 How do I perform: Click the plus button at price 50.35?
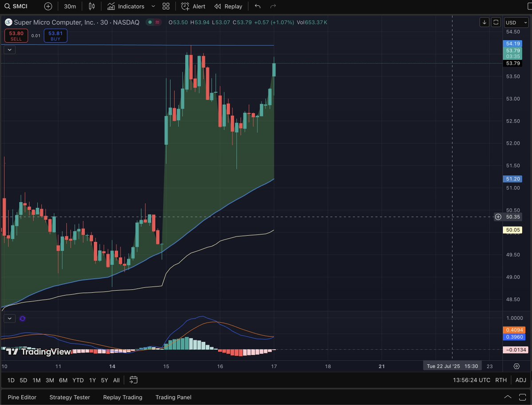498,217
